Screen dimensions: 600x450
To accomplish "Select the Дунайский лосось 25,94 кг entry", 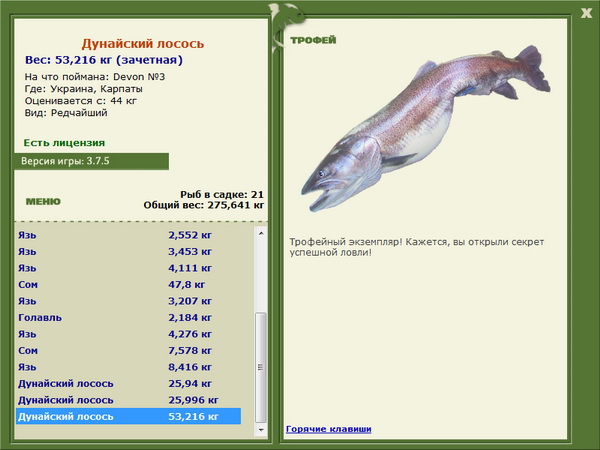I will click(x=129, y=383).
